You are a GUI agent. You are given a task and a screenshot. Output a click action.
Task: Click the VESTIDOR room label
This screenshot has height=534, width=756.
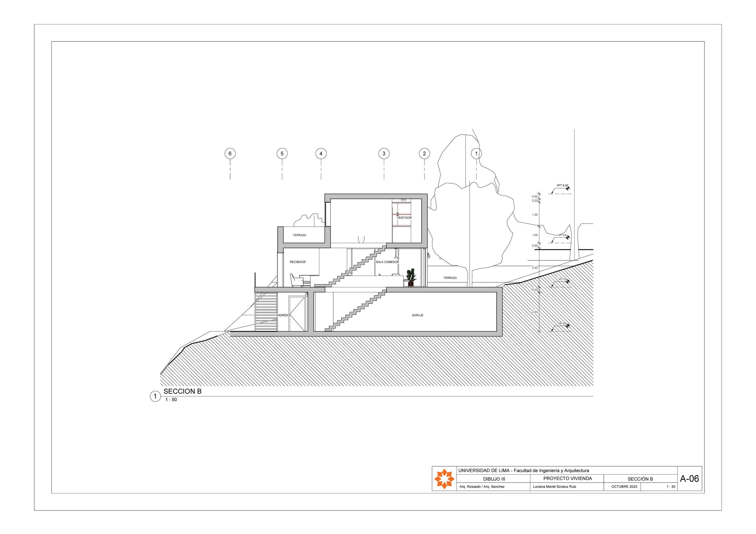[404, 218]
